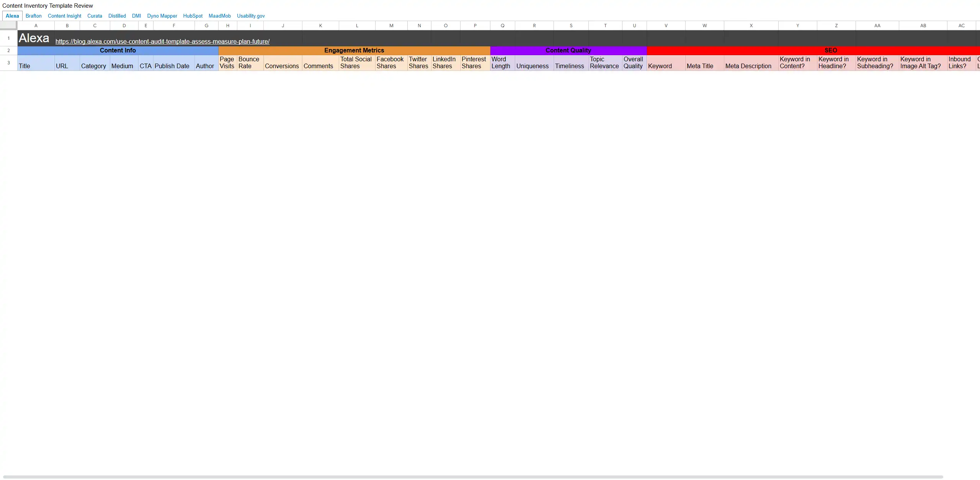The width and height of the screenshot is (980, 480).
Task: Select the Curata sheet tab
Action: (x=95, y=16)
